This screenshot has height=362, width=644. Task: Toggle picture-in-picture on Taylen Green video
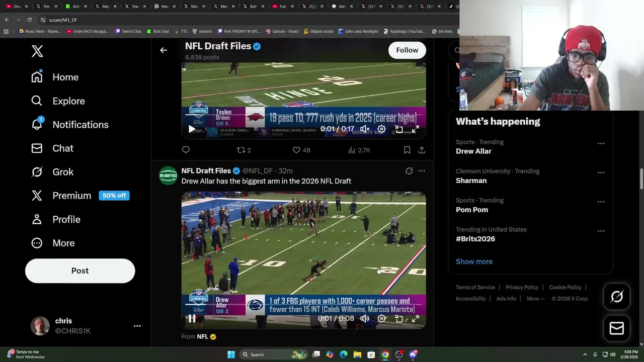click(399, 129)
